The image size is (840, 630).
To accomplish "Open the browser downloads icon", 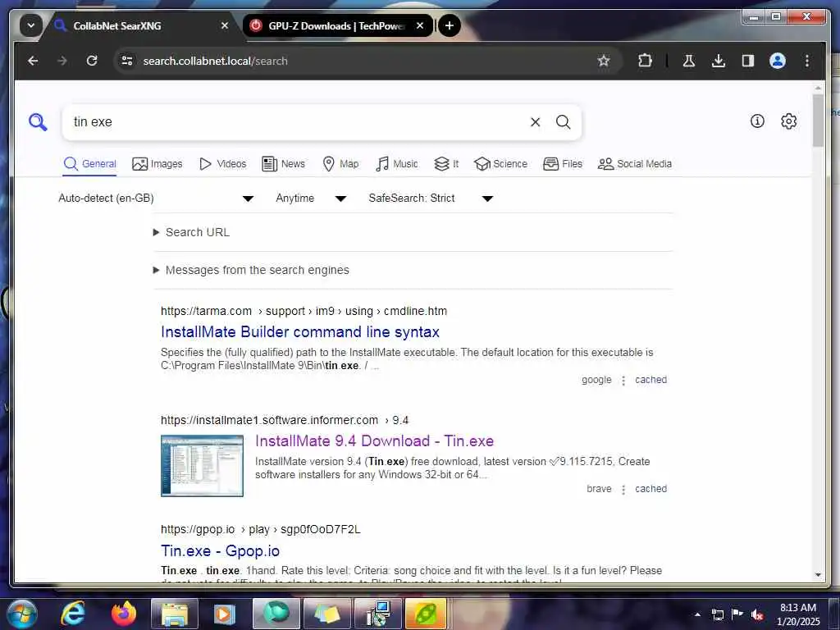I will (719, 61).
